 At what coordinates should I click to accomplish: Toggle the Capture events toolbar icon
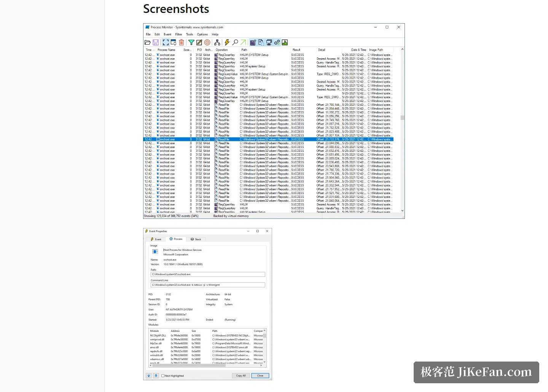(166, 43)
